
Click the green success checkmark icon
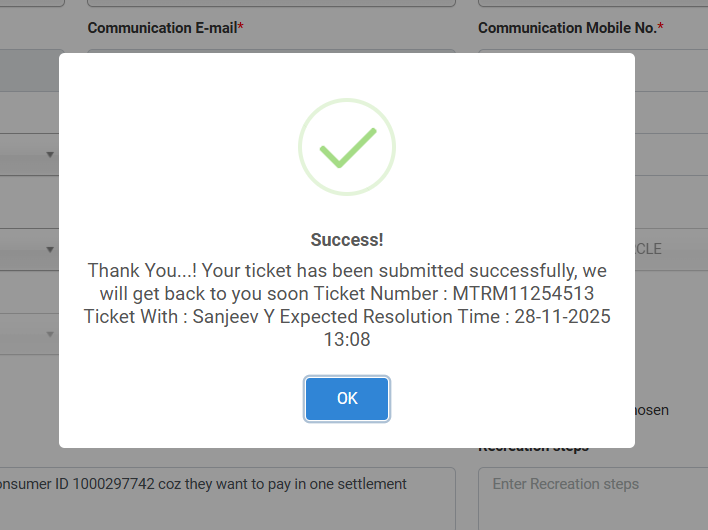click(x=347, y=147)
